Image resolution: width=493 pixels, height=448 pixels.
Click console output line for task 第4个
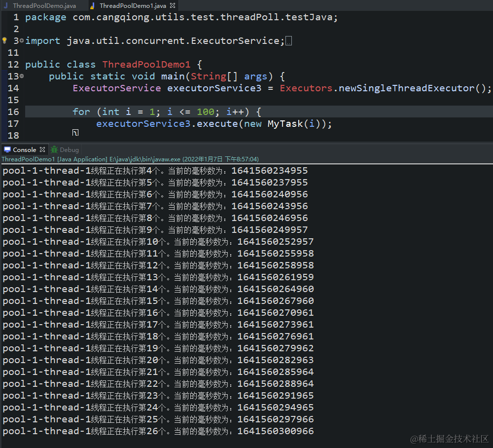tap(155, 171)
